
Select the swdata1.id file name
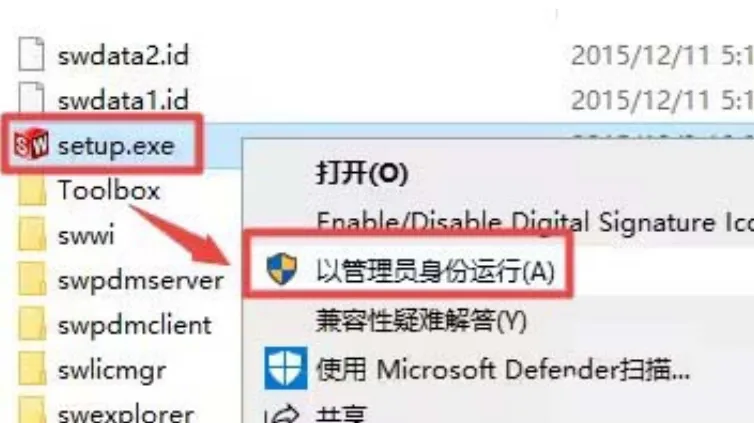point(123,100)
